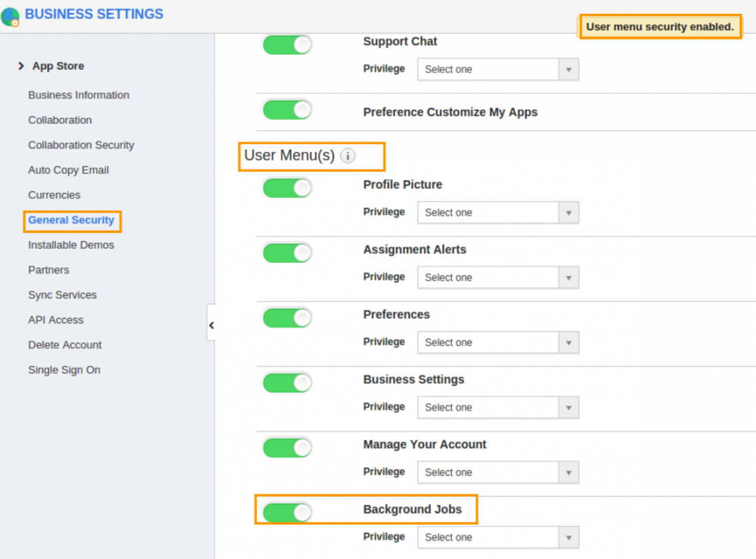Screen dimensions: 756x559
Task: Disable the Support Chat toggle
Action: 287,45
